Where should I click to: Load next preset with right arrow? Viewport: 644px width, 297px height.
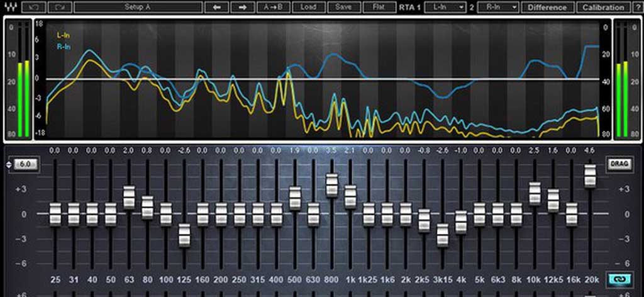[243, 8]
